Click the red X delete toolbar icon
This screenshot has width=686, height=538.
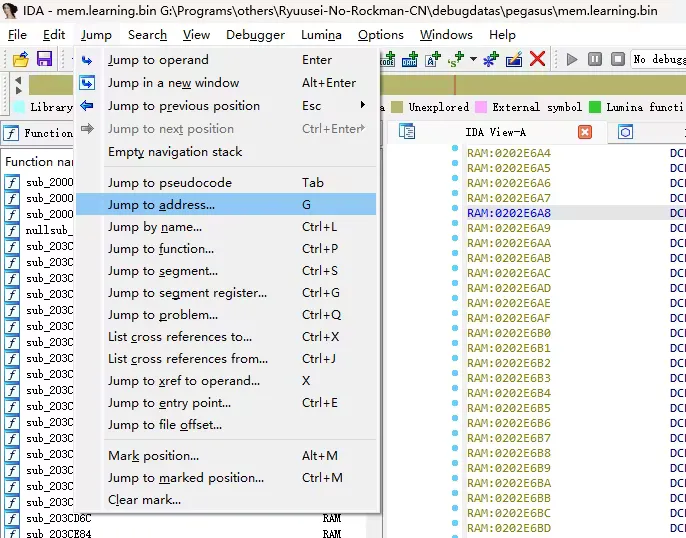pyautogui.click(x=538, y=60)
